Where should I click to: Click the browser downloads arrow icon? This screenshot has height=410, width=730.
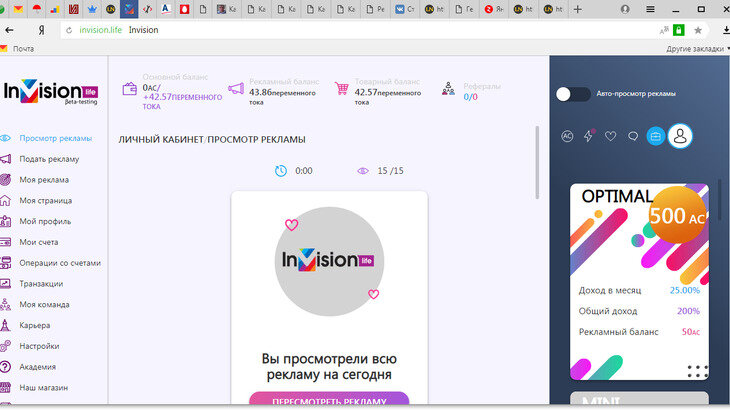point(726,30)
